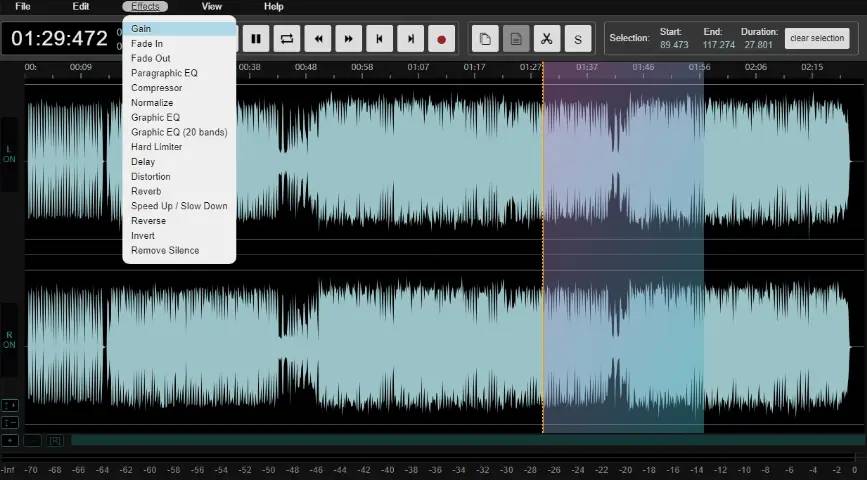Open the View menu

[x=212, y=7]
